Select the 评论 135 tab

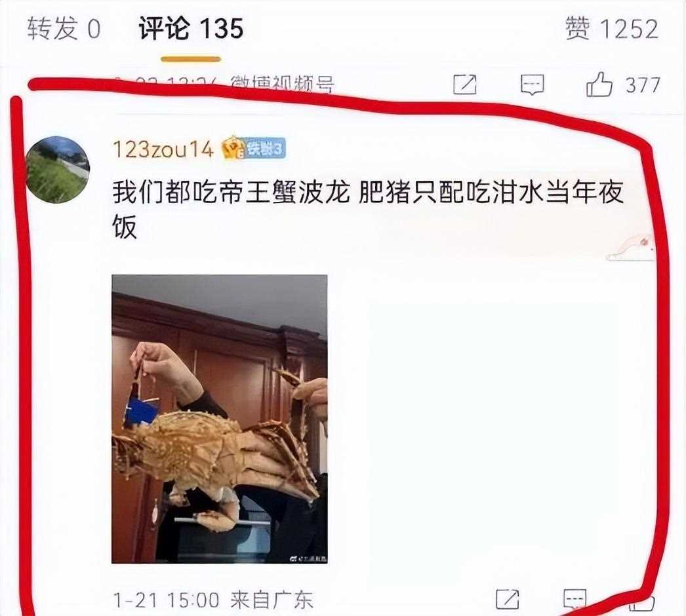pyautogui.click(x=192, y=29)
